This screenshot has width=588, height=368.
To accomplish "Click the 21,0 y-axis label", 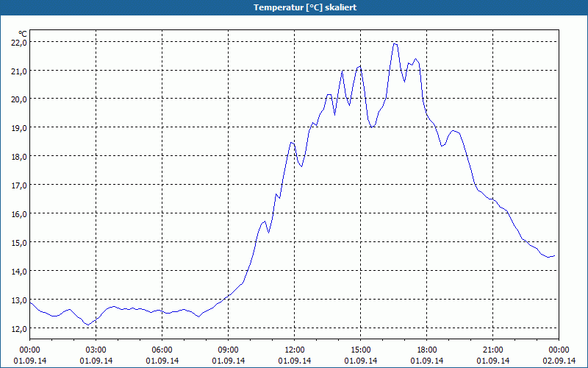I will [19, 71].
